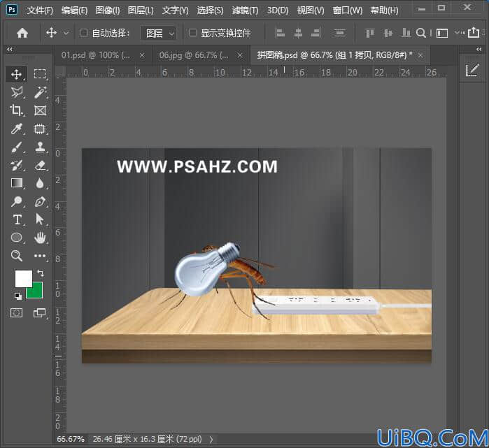This screenshot has width=489, height=448.
Task: Go to the Home screen icon
Action: (22, 33)
